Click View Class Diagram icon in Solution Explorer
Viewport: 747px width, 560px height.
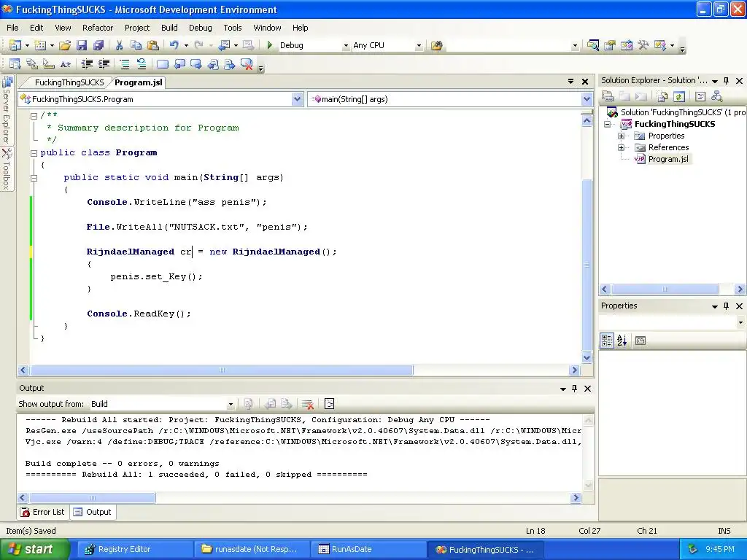point(716,97)
